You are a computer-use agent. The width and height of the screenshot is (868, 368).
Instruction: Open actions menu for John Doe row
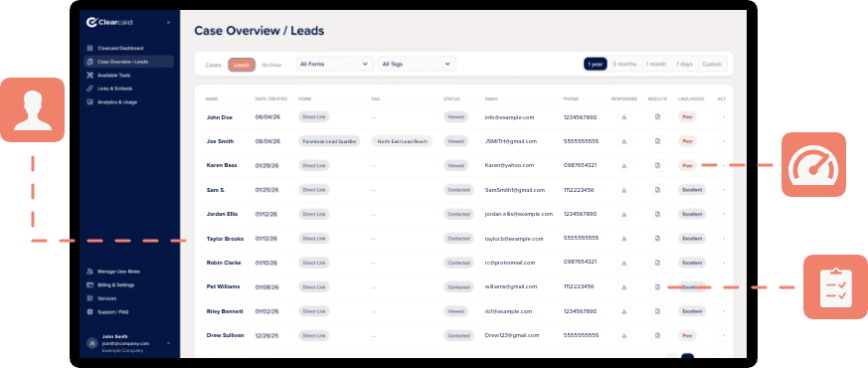click(724, 116)
